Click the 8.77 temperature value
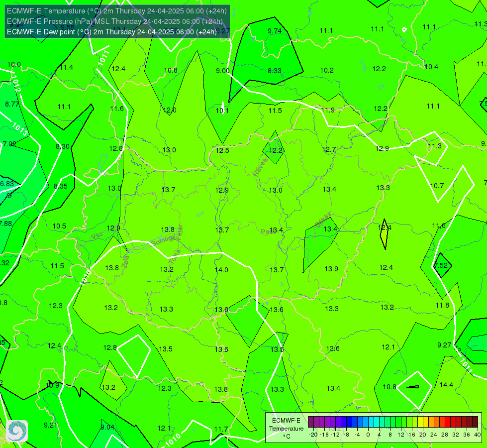The width and height of the screenshot is (487, 448). (x=12, y=104)
